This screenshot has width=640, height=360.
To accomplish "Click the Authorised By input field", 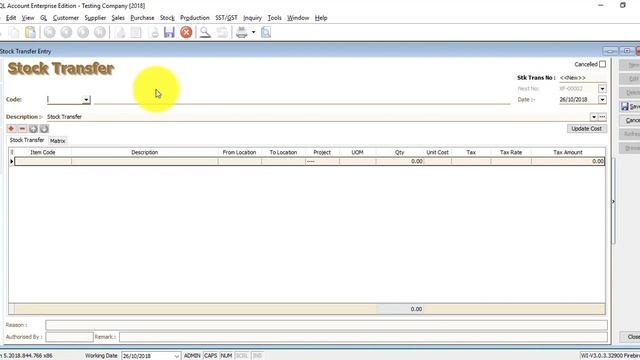I will coord(69,337).
